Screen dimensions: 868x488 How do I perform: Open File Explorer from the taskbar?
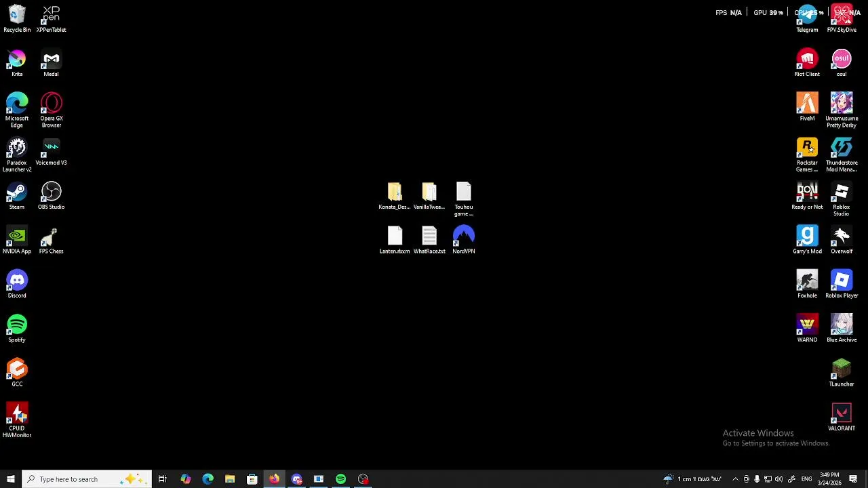[x=230, y=479]
